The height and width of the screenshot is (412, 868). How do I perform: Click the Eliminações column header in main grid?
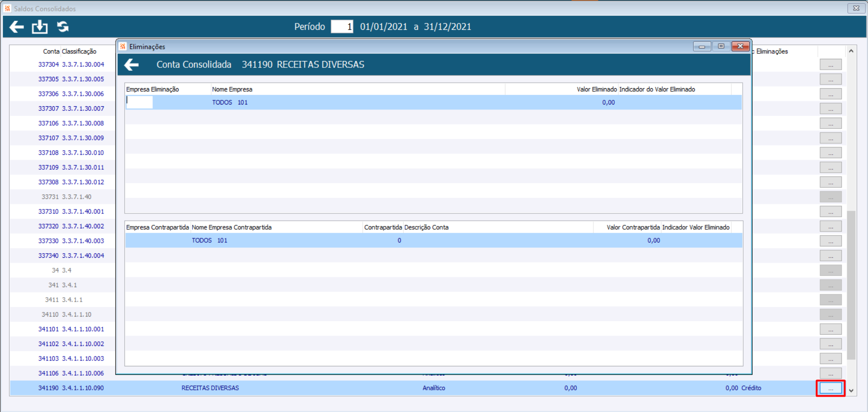[772, 52]
